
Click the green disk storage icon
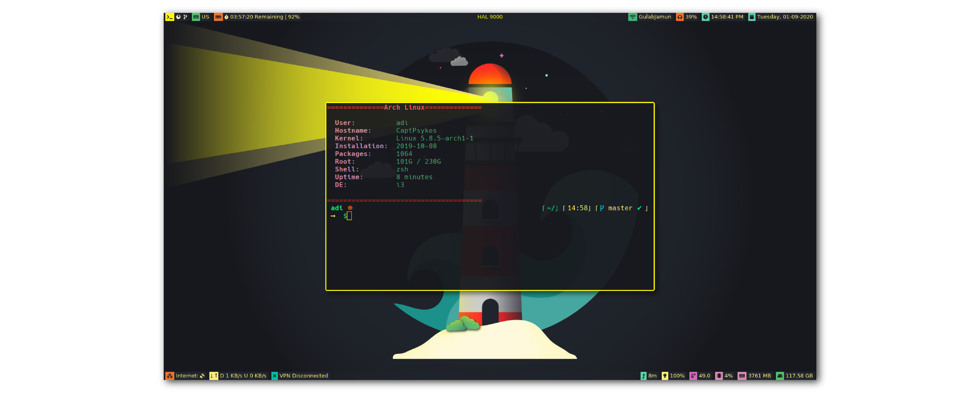(780, 376)
